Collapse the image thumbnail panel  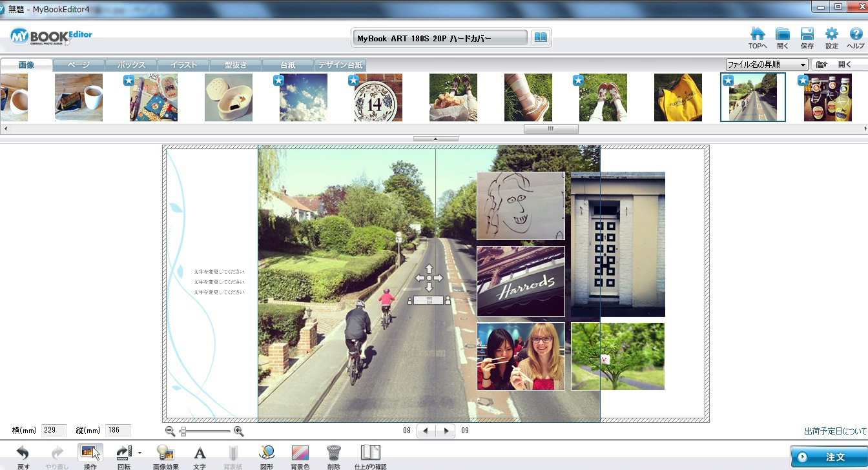pyautogui.click(x=435, y=139)
